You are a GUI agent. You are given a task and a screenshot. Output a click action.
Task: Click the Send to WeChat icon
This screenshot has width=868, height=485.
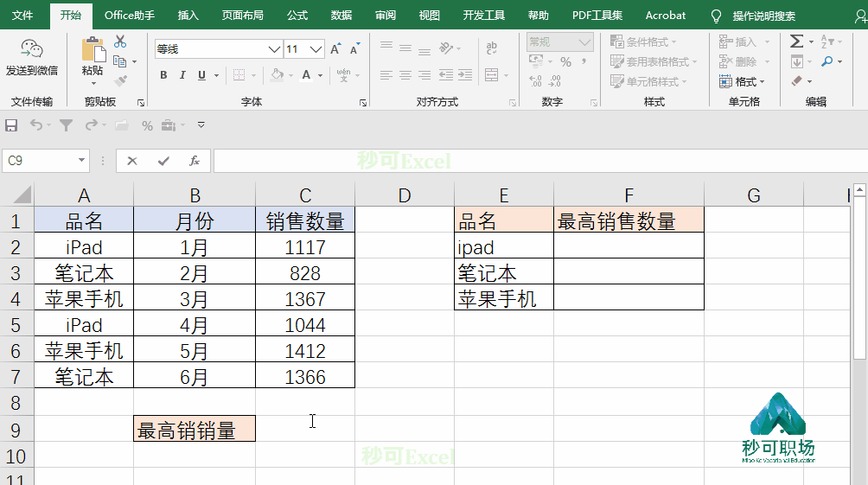click(x=31, y=48)
